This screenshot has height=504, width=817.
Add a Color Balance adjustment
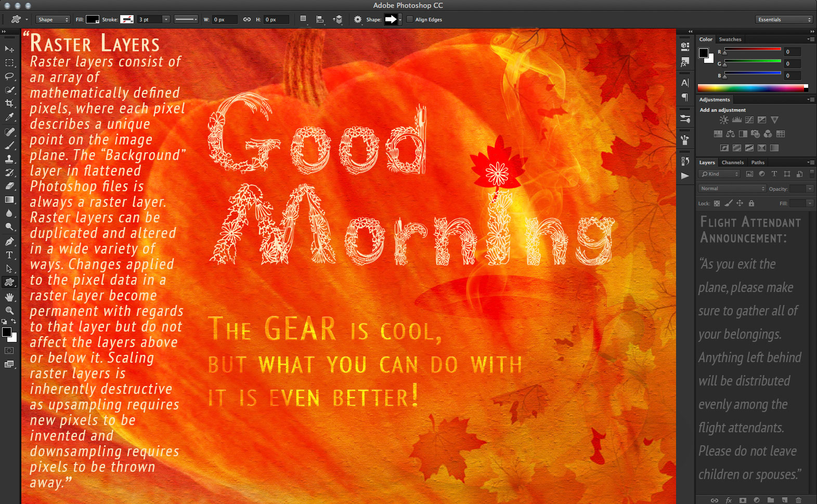730,134
